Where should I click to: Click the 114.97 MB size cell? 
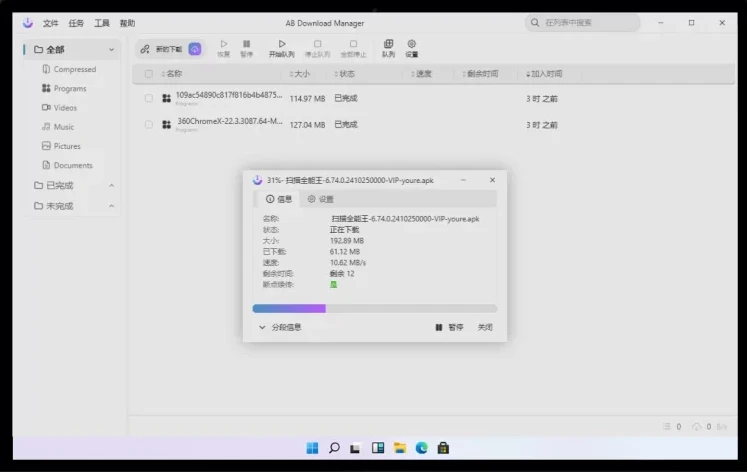point(307,99)
